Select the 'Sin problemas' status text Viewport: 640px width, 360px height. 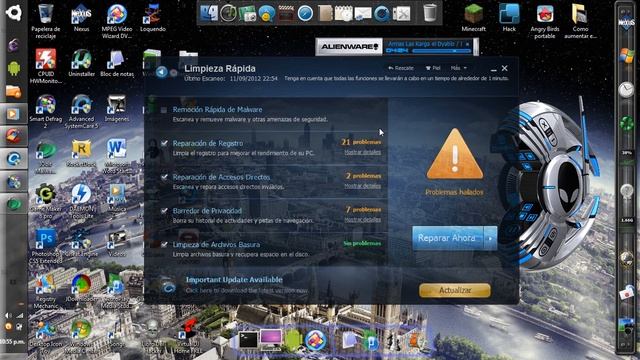(362, 243)
